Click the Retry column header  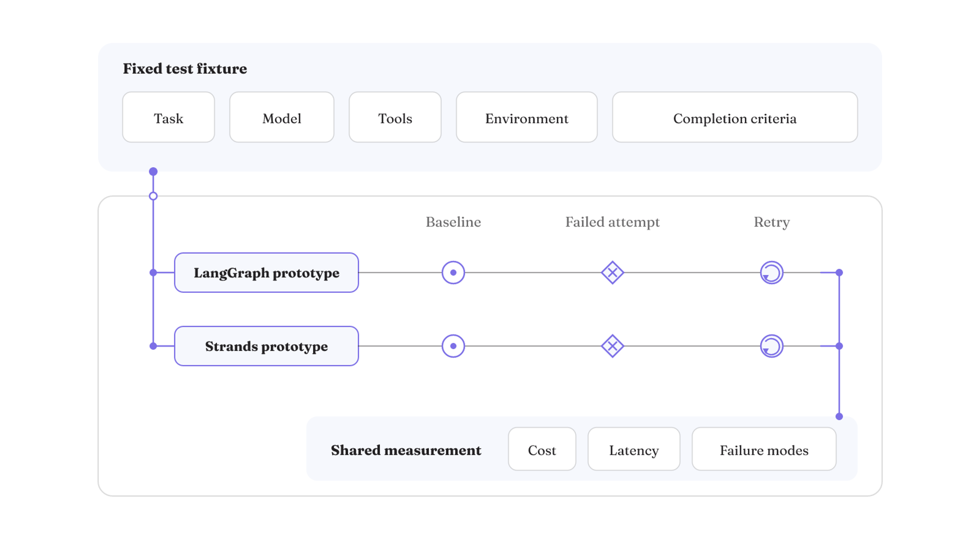(x=771, y=222)
